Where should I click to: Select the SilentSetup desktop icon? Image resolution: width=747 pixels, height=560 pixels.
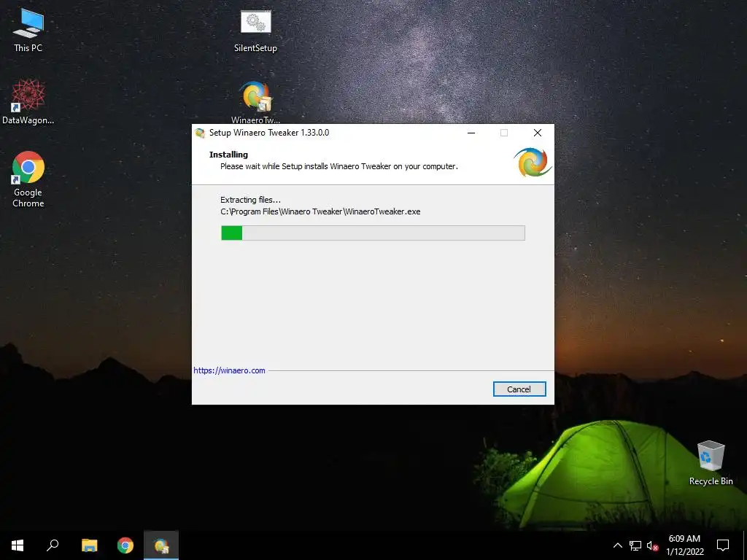255,31
